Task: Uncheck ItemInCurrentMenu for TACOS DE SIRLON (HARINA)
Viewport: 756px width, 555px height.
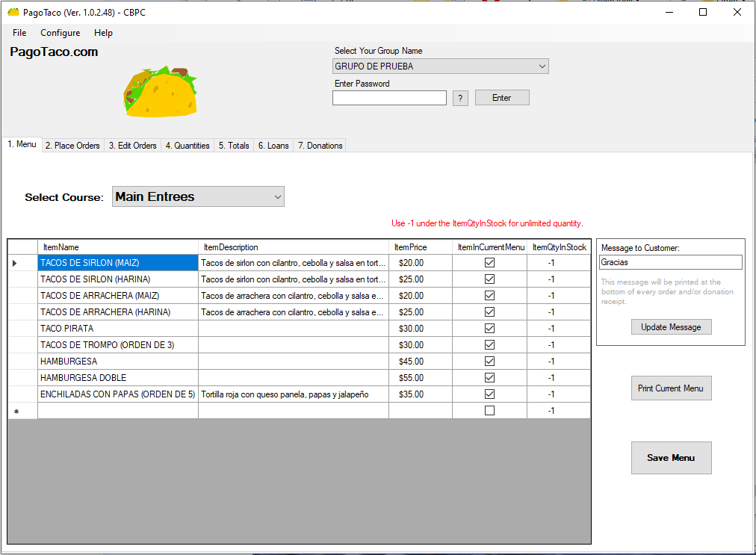Action: pos(489,279)
